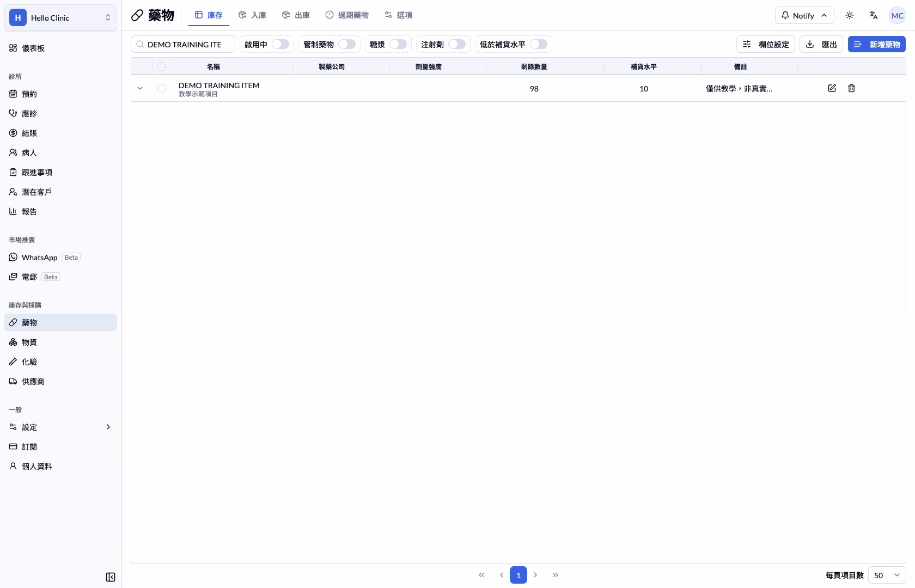Open 結賬 billing page

60,133
